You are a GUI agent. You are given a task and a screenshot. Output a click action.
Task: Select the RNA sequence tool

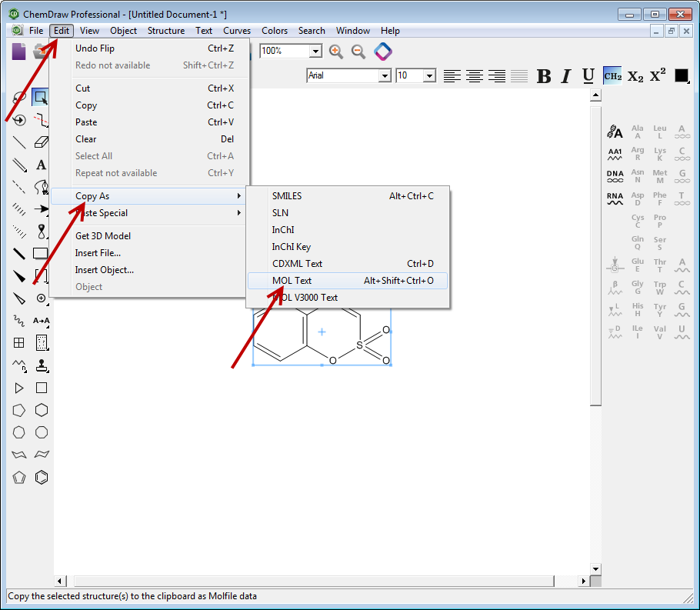point(615,198)
